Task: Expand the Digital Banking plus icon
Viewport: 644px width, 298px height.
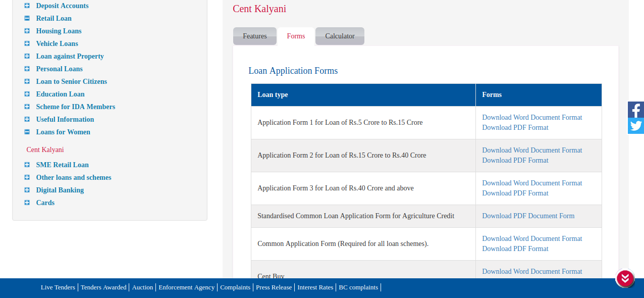Action: [x=27, y=190]
